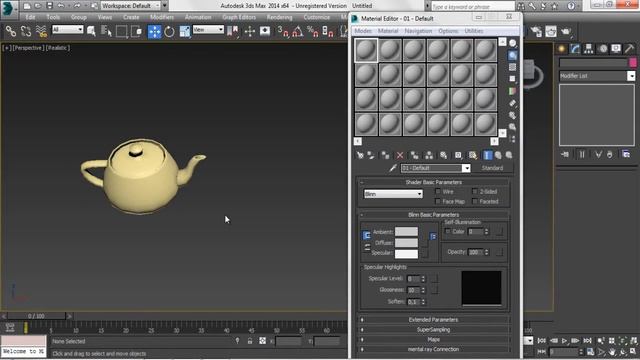Enable Self-Illumination Color checkbox
Image resolution: width=640 pixels, height=360 pixels.
click(448, 231)
